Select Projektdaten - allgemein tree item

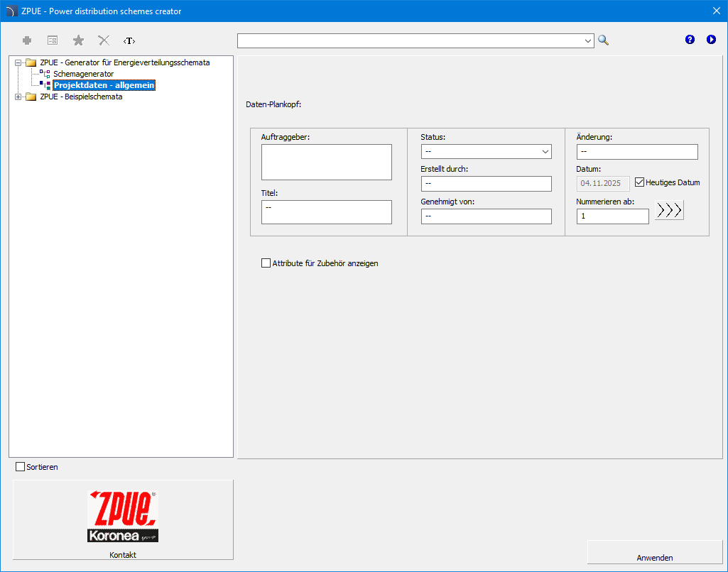coord(104,85)
